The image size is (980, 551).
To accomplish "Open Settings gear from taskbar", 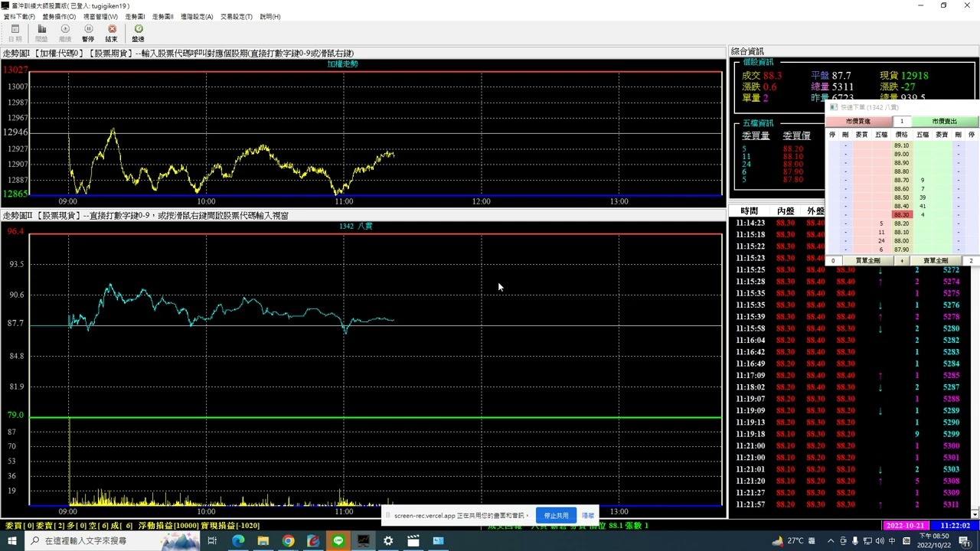I will tap(388, 540).
